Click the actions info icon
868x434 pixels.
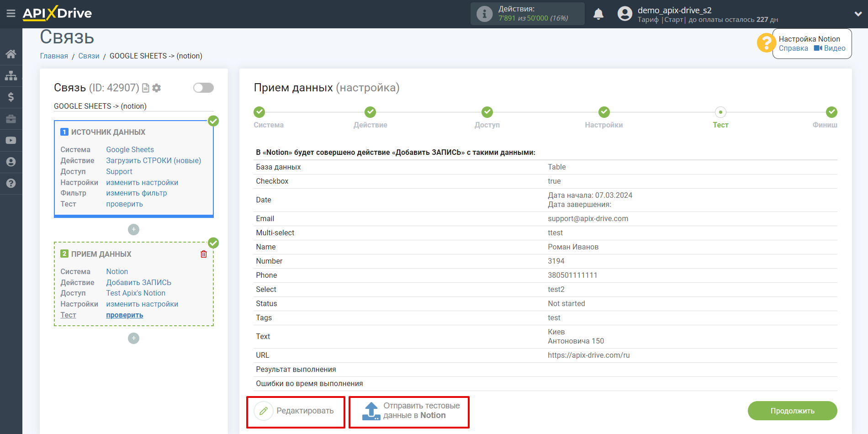tap(484, 14)
